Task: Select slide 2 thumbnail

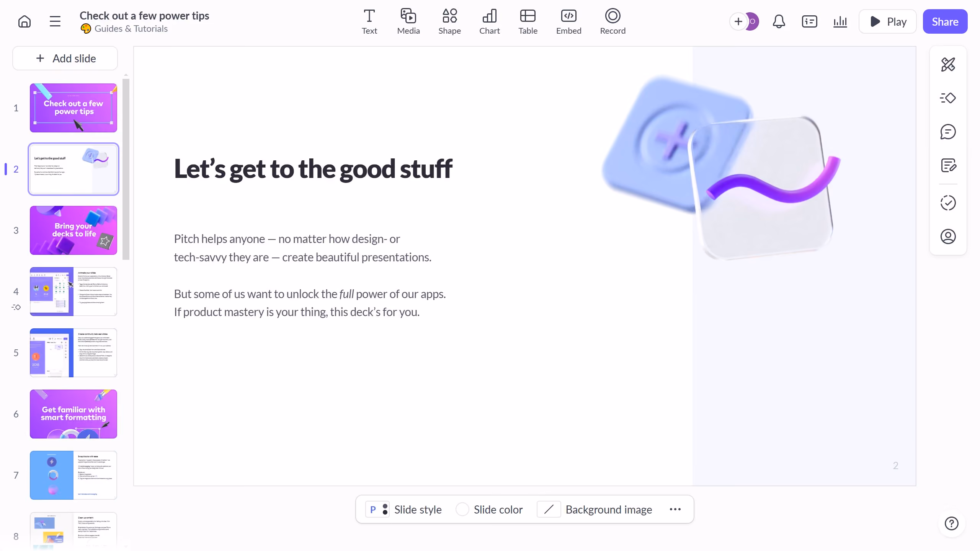Action: [73, 169]
